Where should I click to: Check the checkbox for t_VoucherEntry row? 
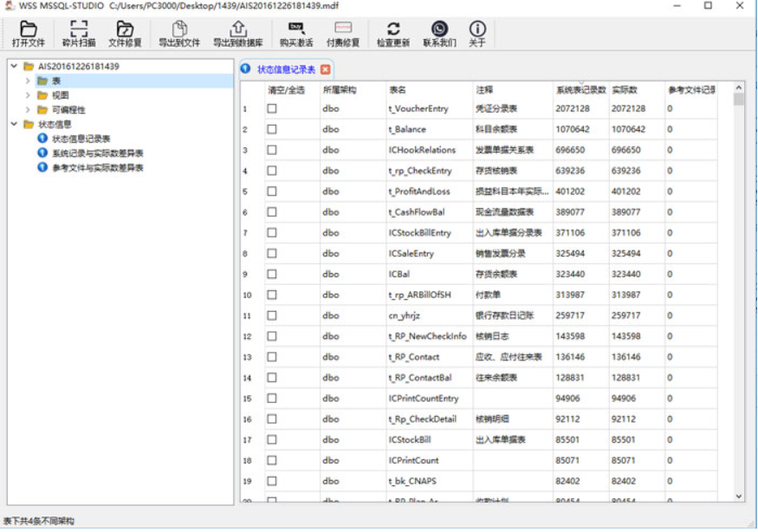click(x=272, y=108)
